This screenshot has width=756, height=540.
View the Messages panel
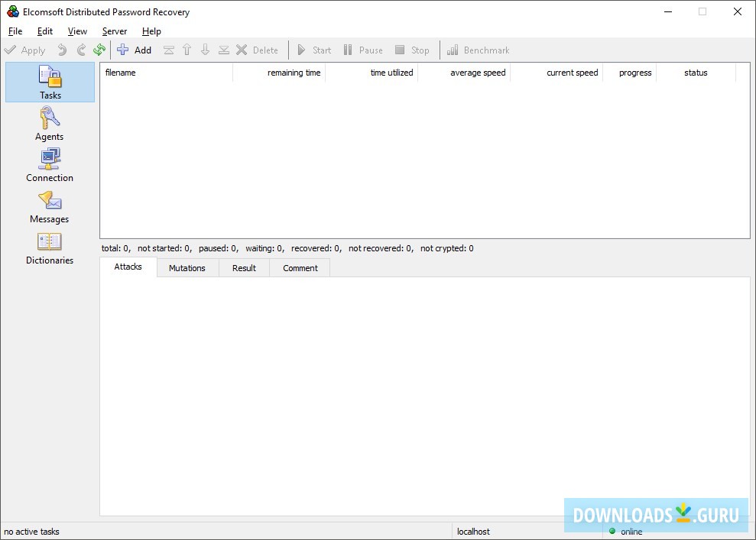(49, 205)
